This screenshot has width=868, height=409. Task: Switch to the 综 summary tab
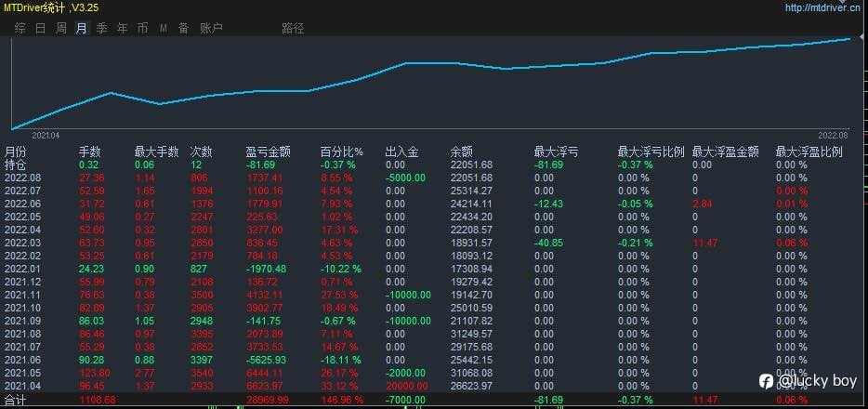coord(20,28)
